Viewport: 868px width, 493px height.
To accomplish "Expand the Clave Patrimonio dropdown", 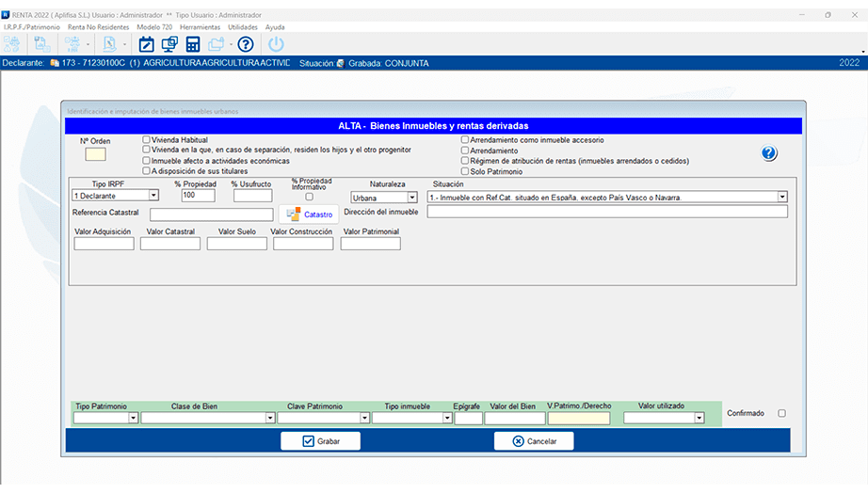I will 364,419.
